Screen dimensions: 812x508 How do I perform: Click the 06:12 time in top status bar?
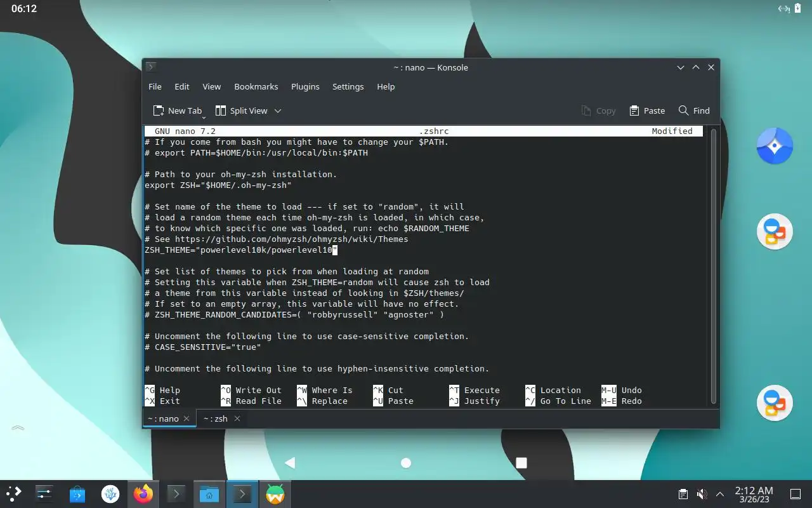[x=24, y=9]
